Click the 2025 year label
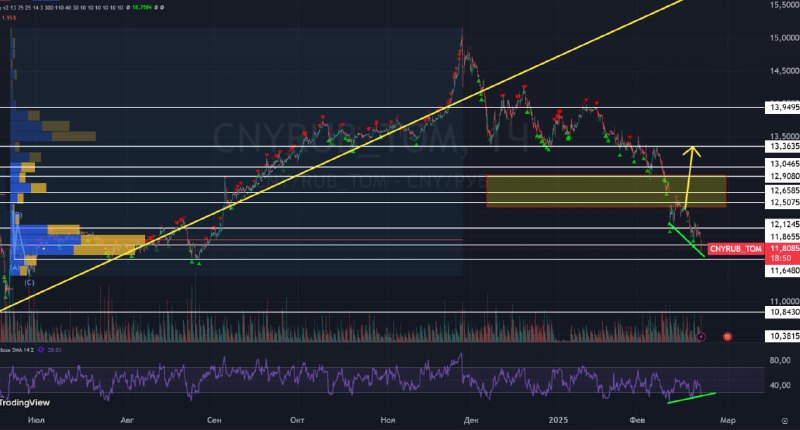The width and height of the screenshot is (800, 430). [x=558, y=420]
